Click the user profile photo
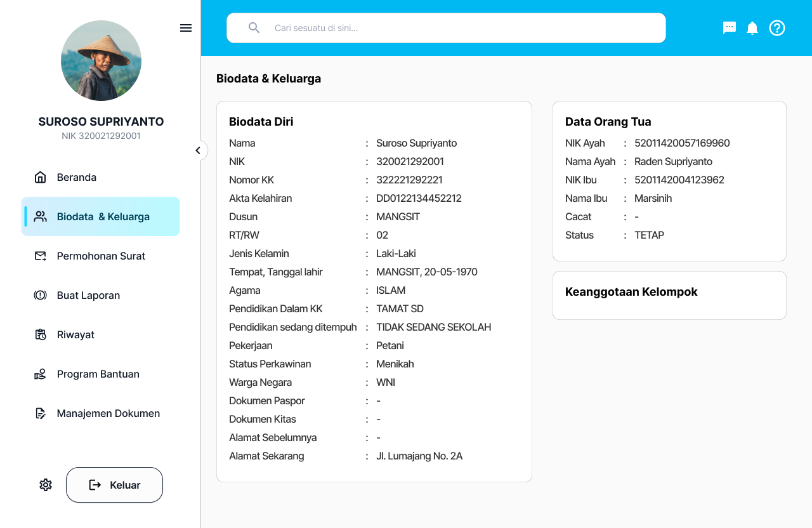Image resolution: width=812 pixels, height=528 pixels. tap(101, 60)
